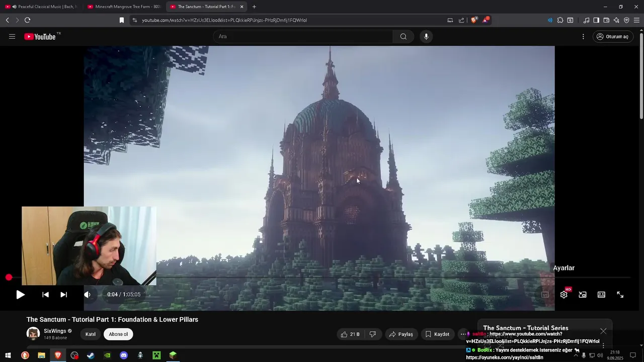Open the tab search toolbar icon

pyautogui.click(x=570, y=20)
